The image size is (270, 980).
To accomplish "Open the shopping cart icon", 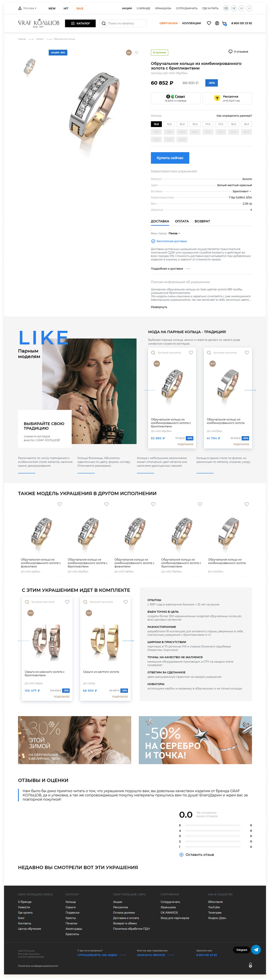I will point(224,24).
